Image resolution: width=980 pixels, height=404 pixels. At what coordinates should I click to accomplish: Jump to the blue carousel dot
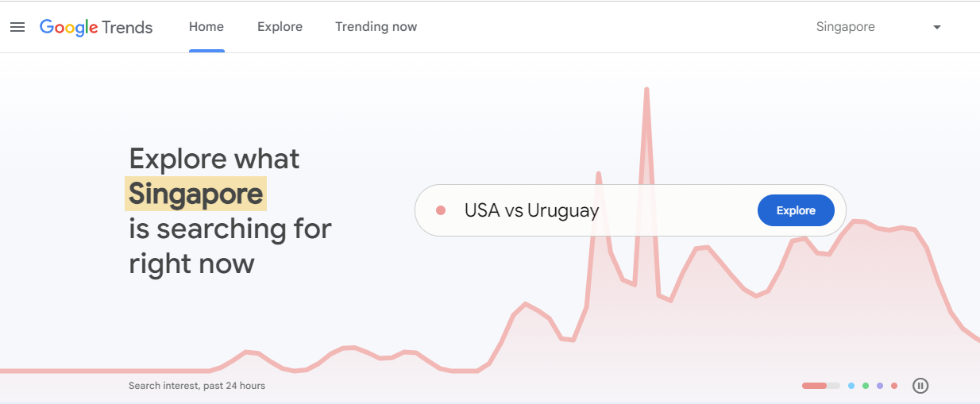pos(851,386)
